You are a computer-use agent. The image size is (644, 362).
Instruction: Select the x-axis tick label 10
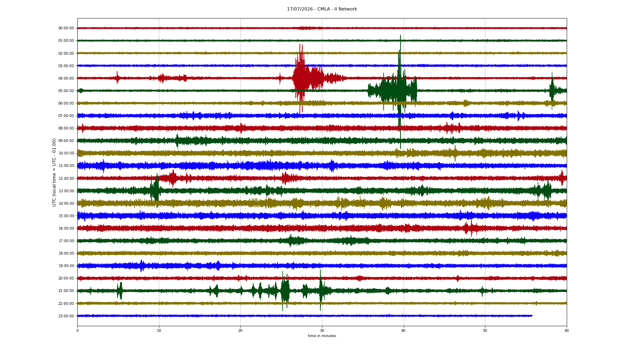pos(159,331)
